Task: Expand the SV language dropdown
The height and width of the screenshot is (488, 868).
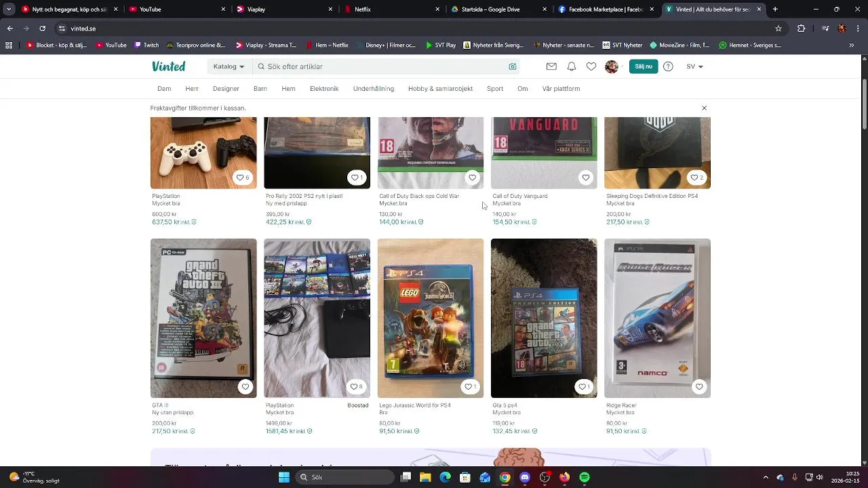Action: pos(694,66)
